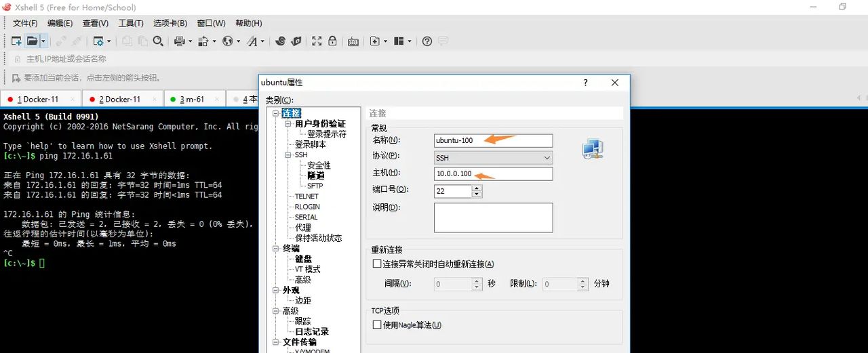The height and width of the screenshot is (353, 868).
Task: Click the Xshell logo in title bar
Action: click(7, 7)
